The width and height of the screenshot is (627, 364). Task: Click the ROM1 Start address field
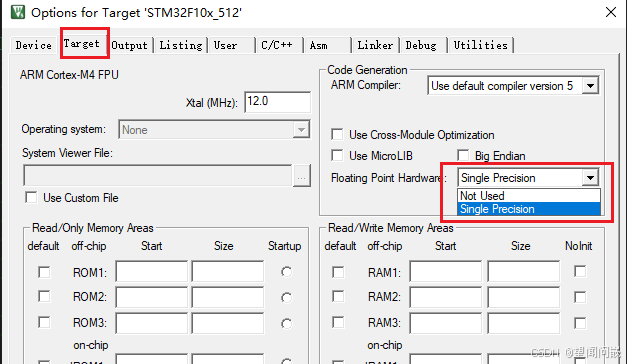click(152, 272)
